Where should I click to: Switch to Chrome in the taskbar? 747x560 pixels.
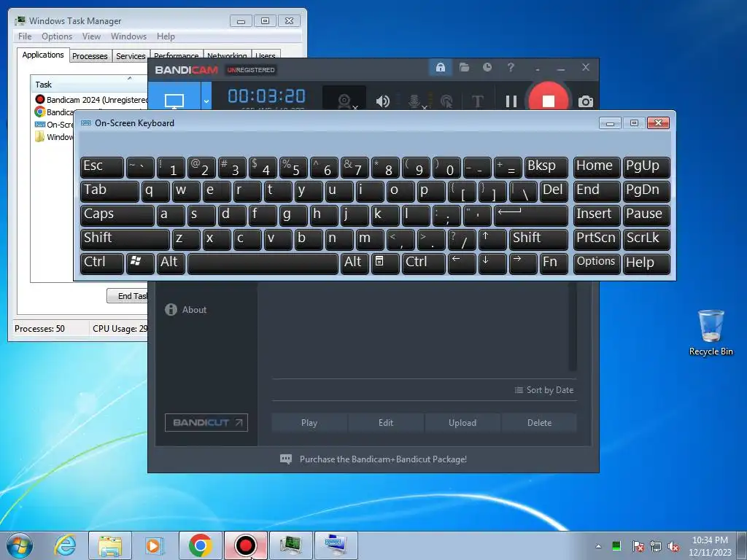click(x=200, y=545)
